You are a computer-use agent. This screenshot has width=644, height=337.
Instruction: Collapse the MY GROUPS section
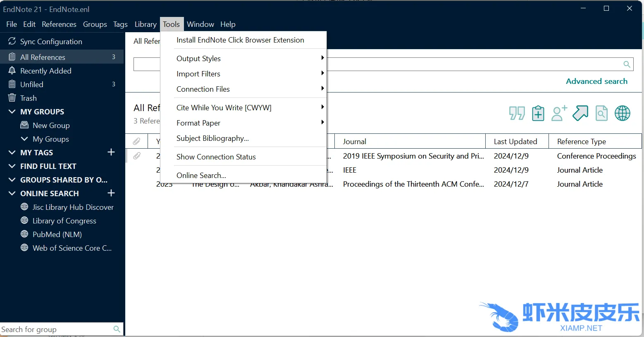(x=12, y=112)
